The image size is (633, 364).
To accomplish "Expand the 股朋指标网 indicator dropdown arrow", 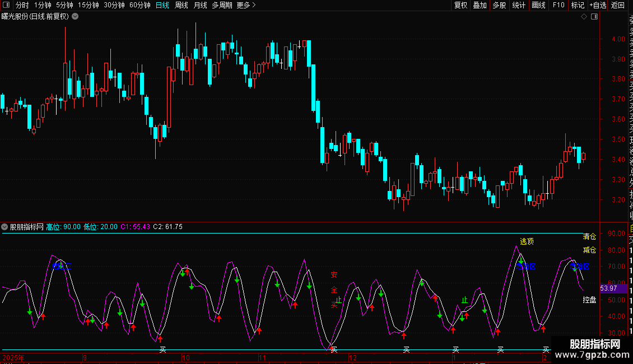I will pyautogui.click(x=5, y=227).
